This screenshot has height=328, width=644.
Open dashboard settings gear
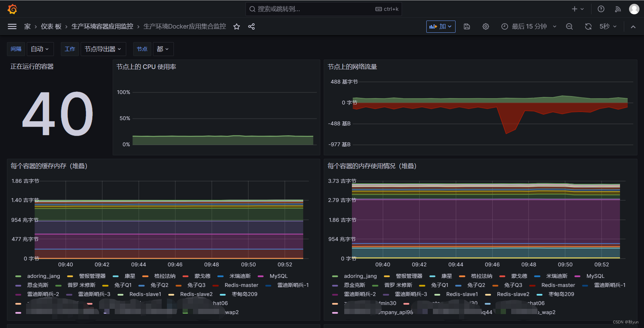point(486,26)
